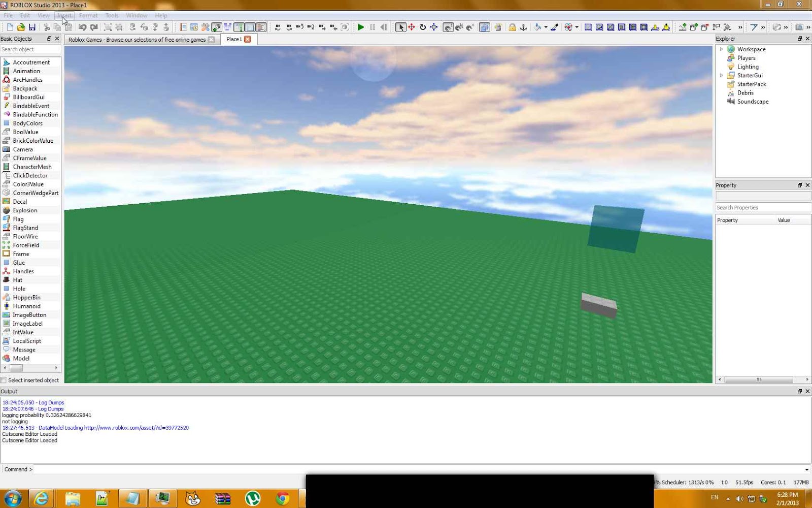Click the Anchor tool icon

click(523, 27)
